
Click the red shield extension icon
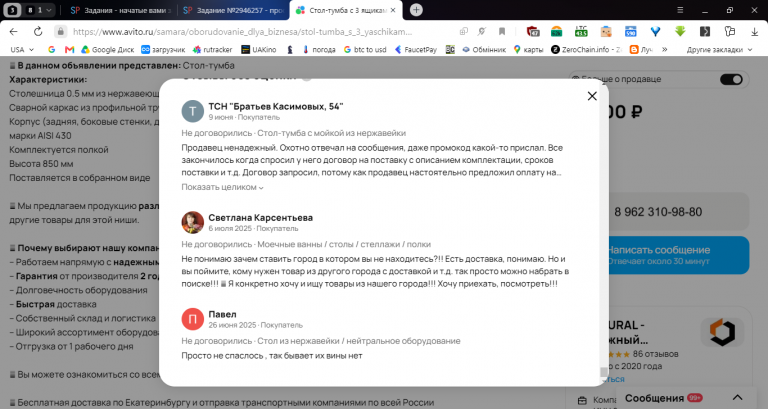pos(533,31)
